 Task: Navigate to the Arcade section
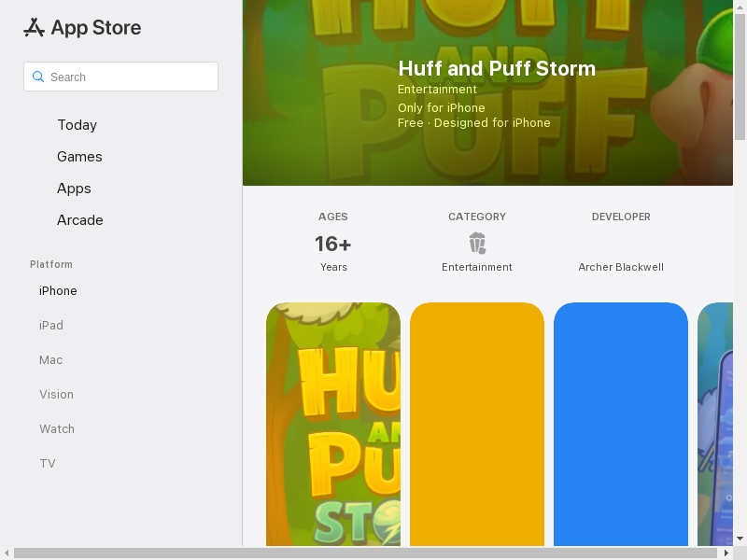tap(80, 220)
